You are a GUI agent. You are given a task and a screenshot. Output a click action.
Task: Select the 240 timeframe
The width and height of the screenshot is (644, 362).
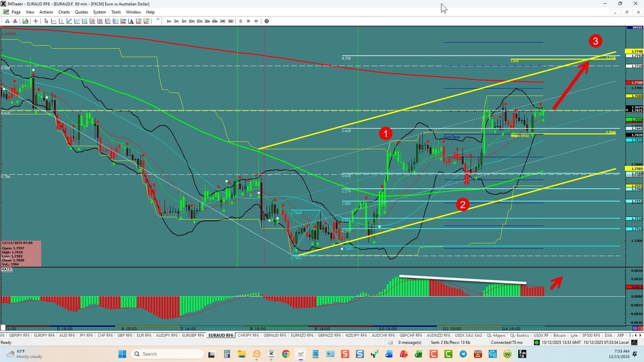pos(222,21)
